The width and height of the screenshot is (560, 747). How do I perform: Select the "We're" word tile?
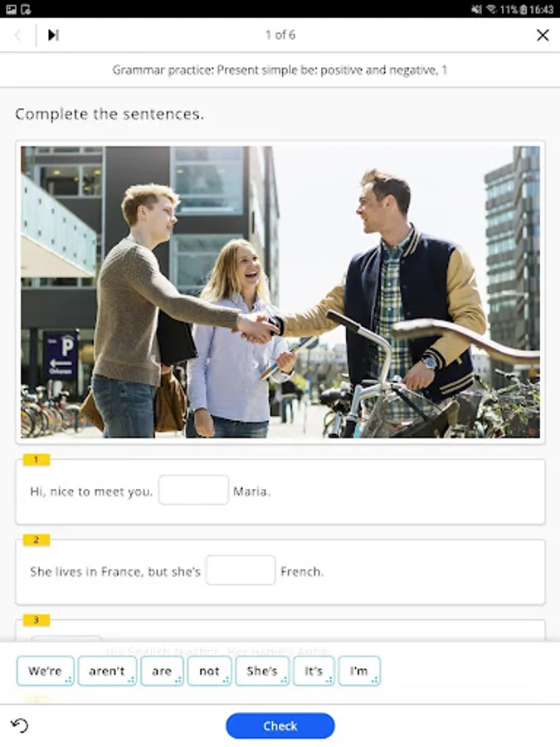pos(46,671)
